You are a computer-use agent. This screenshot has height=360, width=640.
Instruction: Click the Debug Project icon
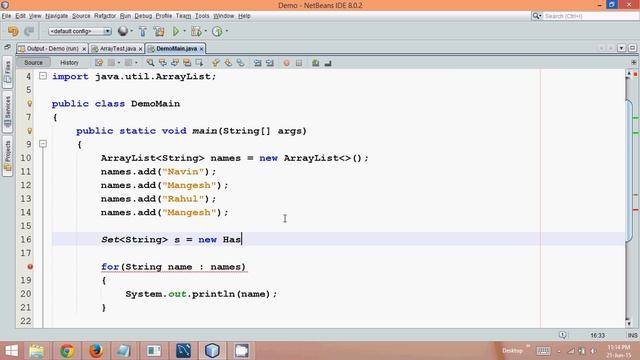point(196,31)
